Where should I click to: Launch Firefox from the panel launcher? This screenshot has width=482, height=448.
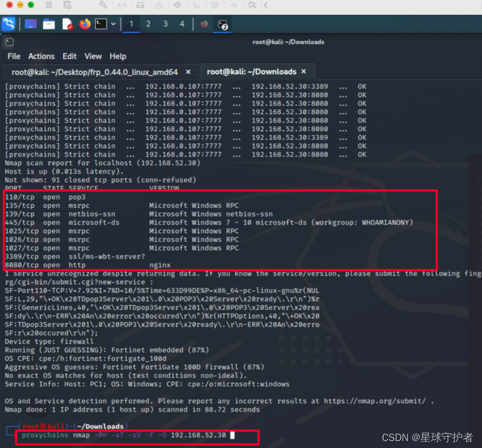click(x=85, y=24)
